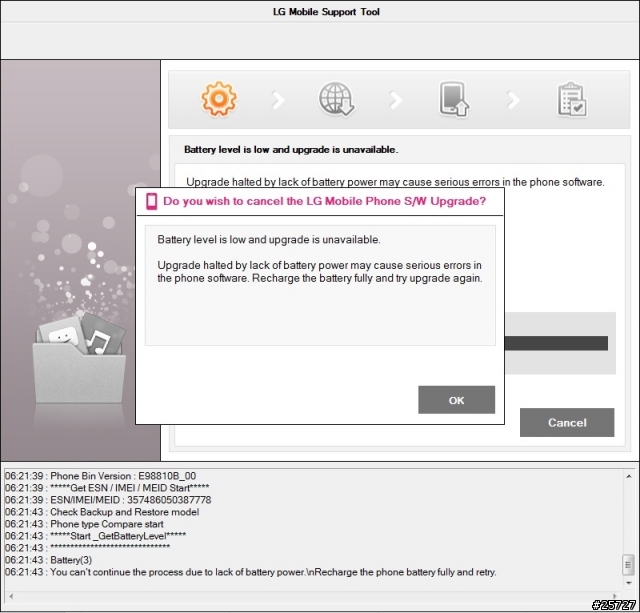This screenshot has width=640, height=613.
Task: Click the dialog title 'Do you wish to cancel'
Action: 324,201
